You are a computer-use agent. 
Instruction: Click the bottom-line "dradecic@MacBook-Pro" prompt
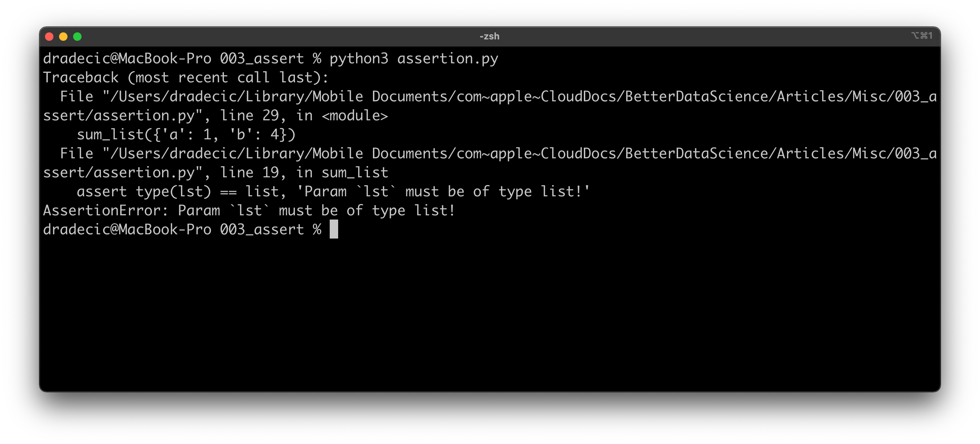pos(127,230)
